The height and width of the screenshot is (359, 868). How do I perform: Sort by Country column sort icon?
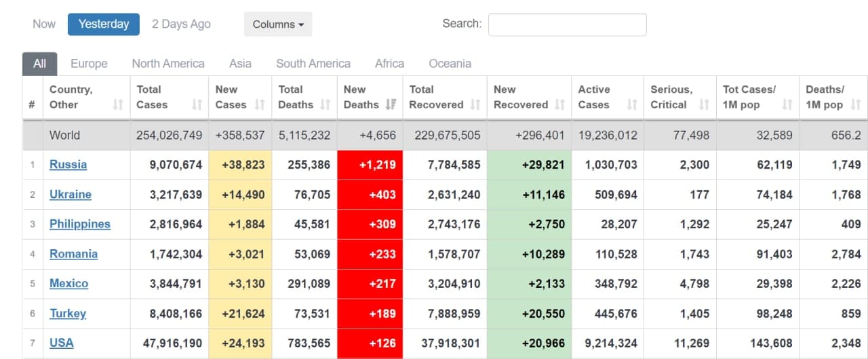[118, 105]
